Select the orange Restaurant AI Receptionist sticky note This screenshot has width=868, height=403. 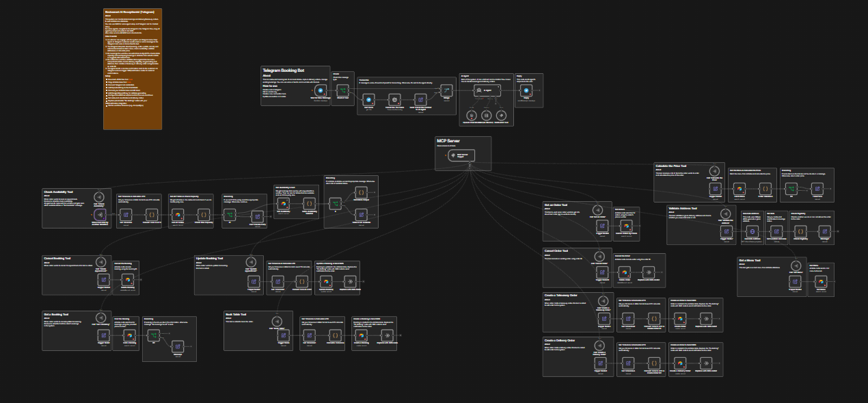[133, 68]
